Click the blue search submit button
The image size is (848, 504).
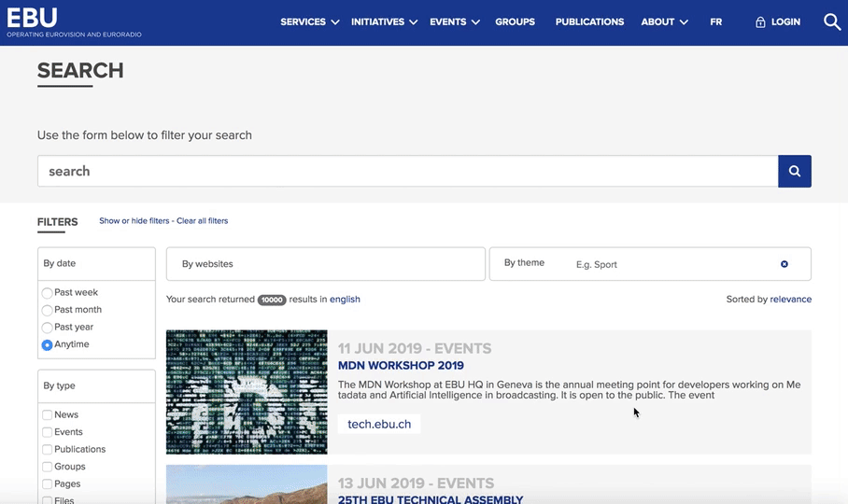pyautogui.click(x=794, y=171)
